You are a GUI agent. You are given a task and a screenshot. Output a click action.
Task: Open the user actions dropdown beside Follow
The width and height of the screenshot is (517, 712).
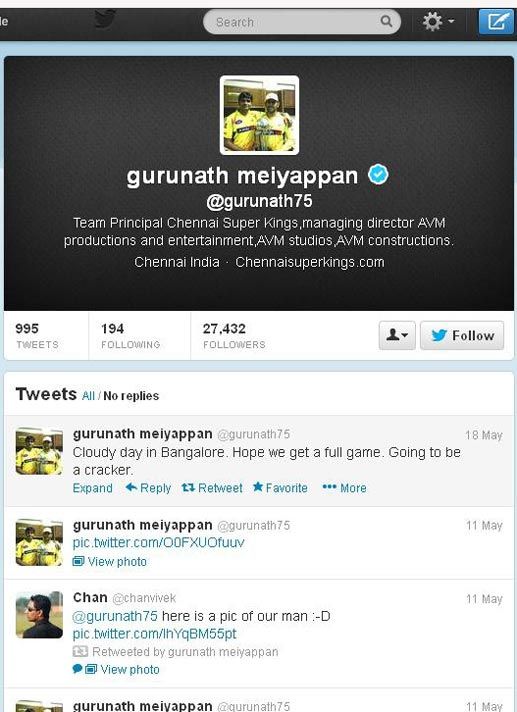pyautogui.click(x=397, y=336)
